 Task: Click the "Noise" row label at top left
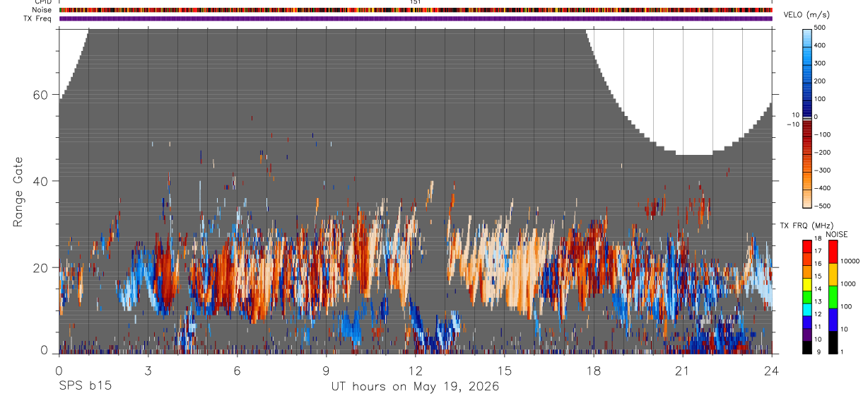coord(42,10)
